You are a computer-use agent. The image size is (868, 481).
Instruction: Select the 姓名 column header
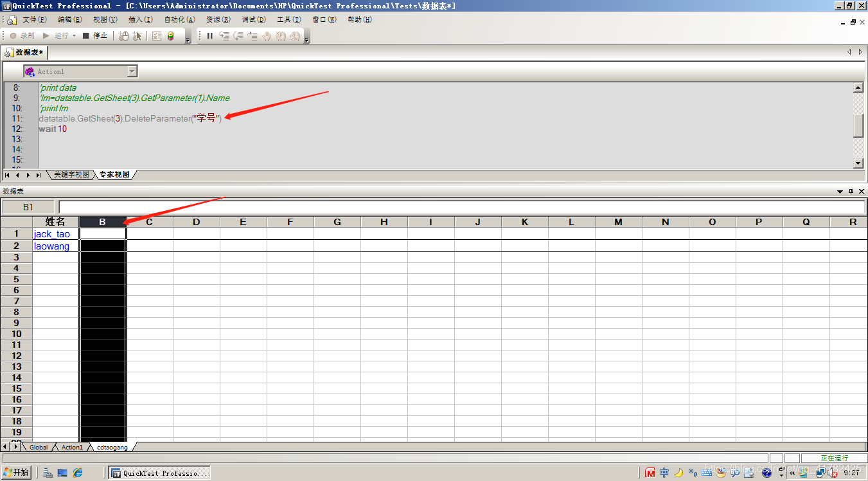56,222
